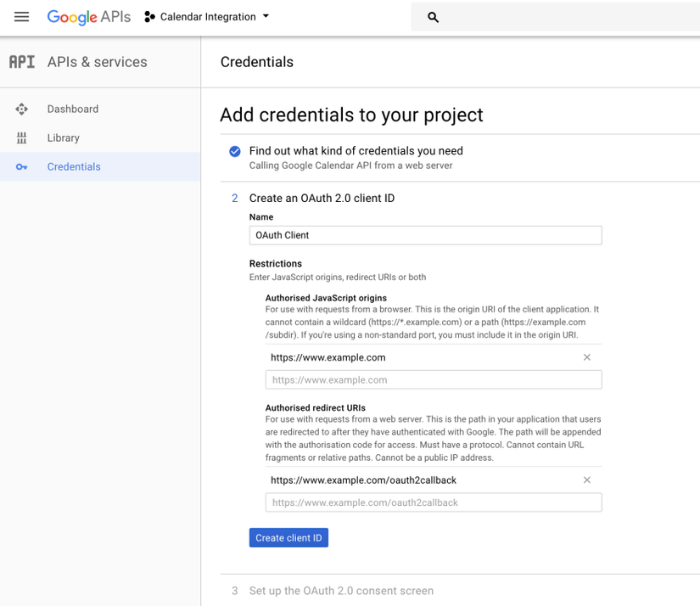This screenshot has width=700, height=606.
Task: Remove the oauth2callback redirect URI entry
Action: pos(586,480)
